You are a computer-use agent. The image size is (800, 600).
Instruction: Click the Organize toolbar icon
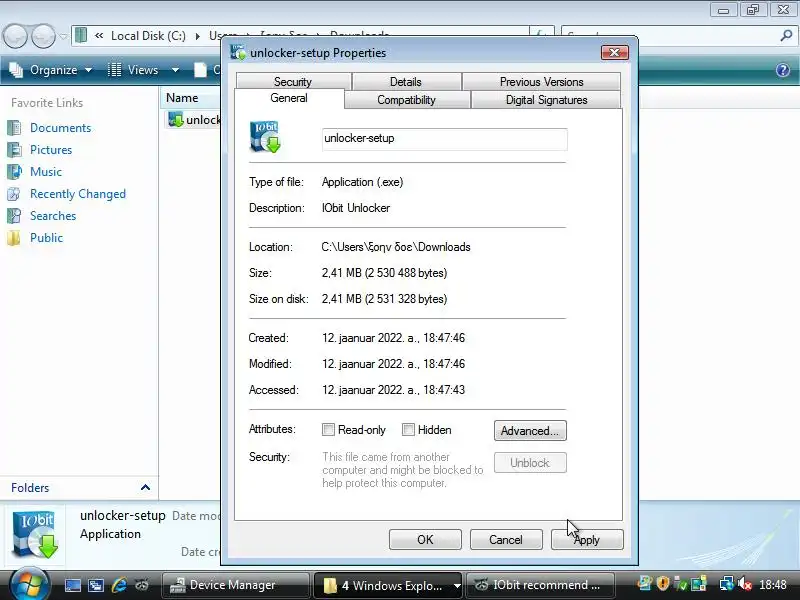[x=16, y=70]
